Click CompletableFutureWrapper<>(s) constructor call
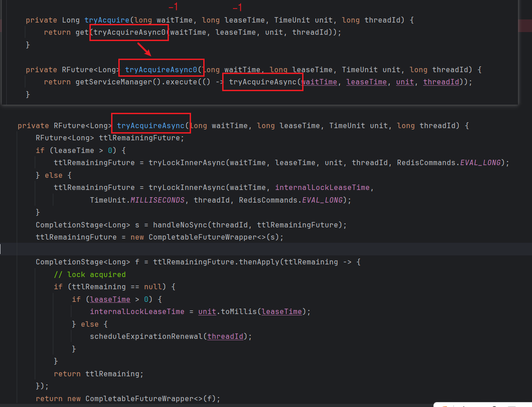This screenshot has width=532, height=407. (x=214, y=237)
